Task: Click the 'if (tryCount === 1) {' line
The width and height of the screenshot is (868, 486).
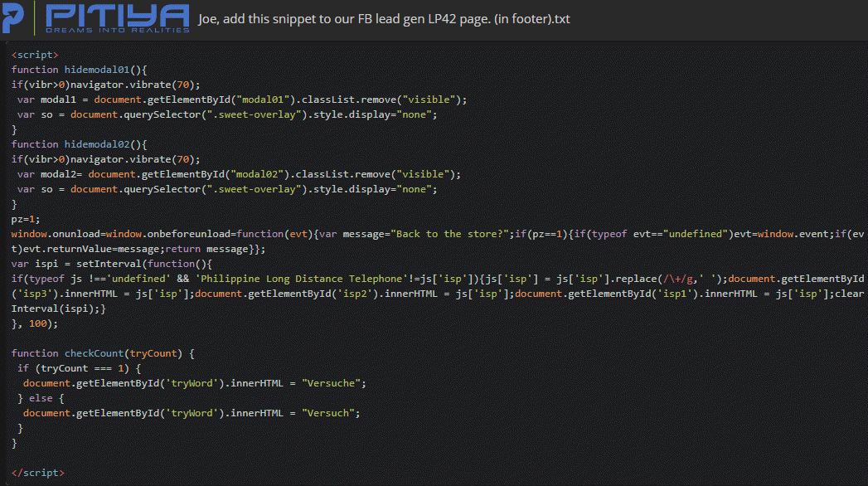Action: pyautogui.click(x=79, y=369)
